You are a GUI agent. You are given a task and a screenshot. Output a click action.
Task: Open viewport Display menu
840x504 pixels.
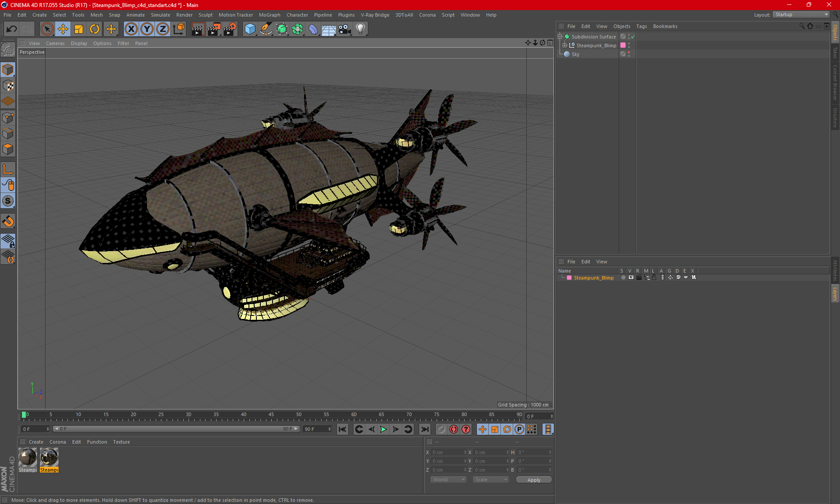79,43
